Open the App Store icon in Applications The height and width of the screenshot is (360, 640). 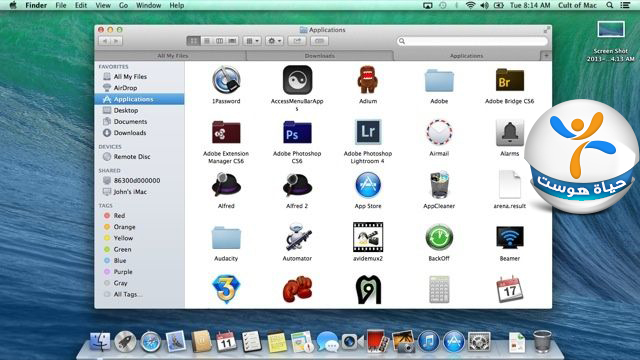coord(368,185)
